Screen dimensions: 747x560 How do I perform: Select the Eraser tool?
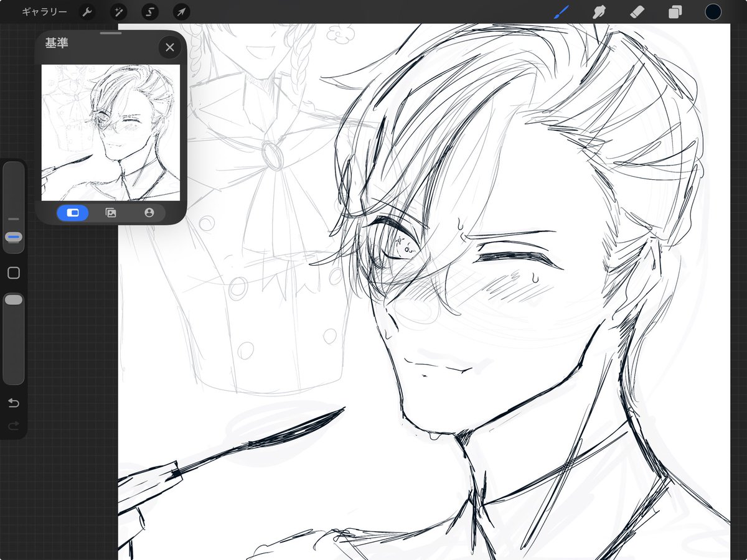point(637,12)
